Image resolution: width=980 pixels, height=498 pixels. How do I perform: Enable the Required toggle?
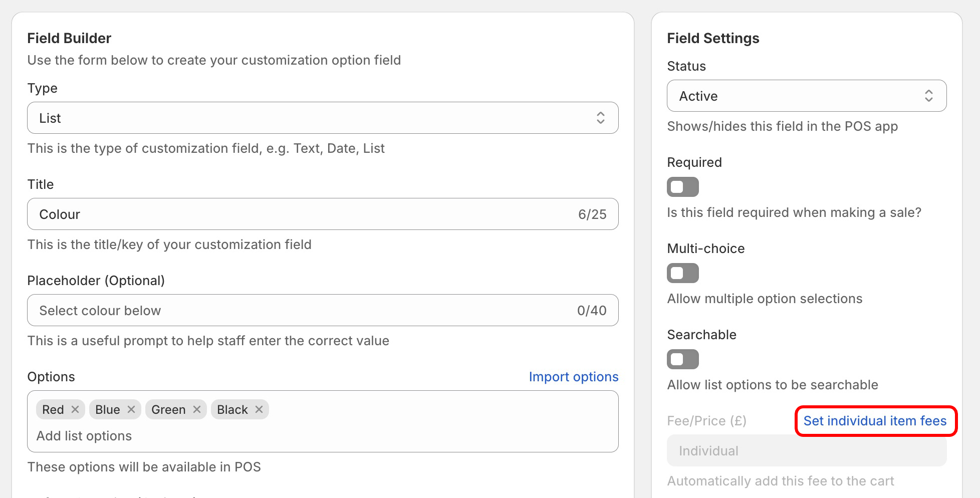click(x=682, y=187)
